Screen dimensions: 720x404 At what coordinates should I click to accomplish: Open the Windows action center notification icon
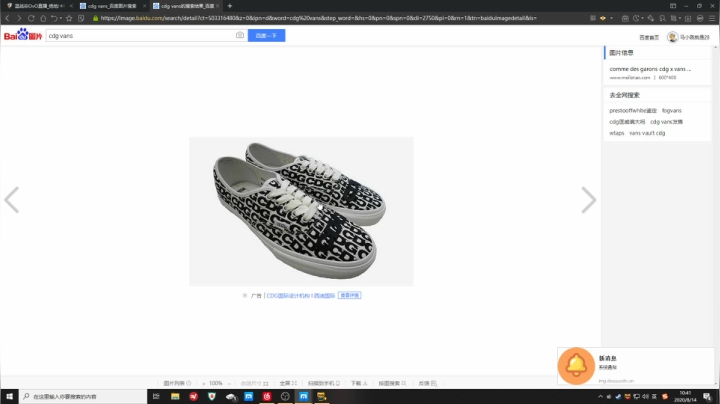coord(708,396)
